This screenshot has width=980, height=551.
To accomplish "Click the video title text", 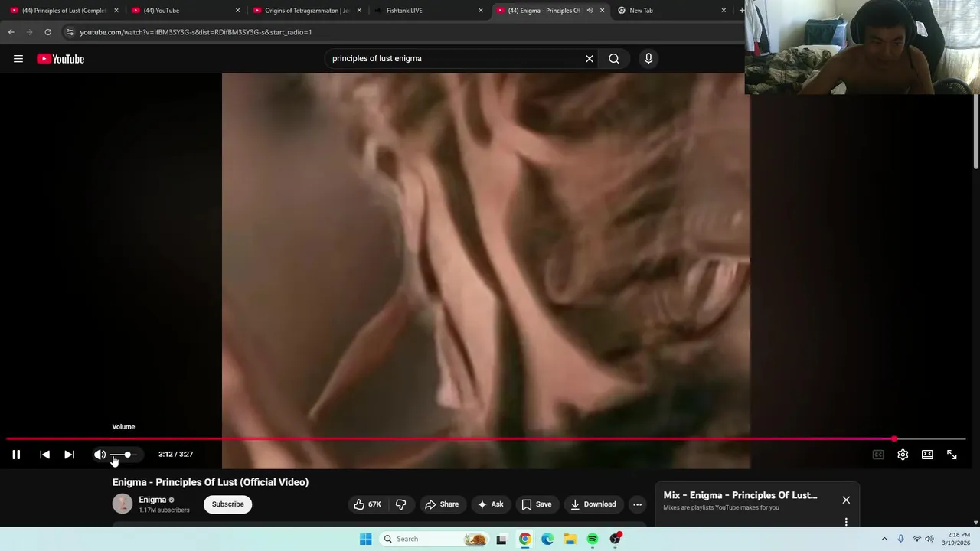I will [x=211, y=482].
